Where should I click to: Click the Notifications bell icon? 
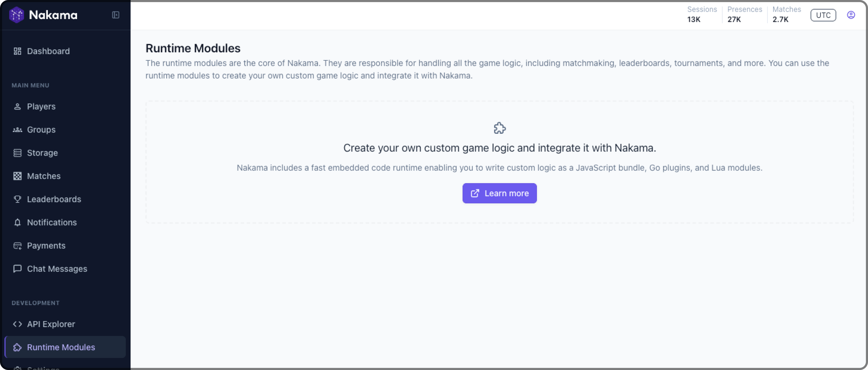[x=18, y=223]
